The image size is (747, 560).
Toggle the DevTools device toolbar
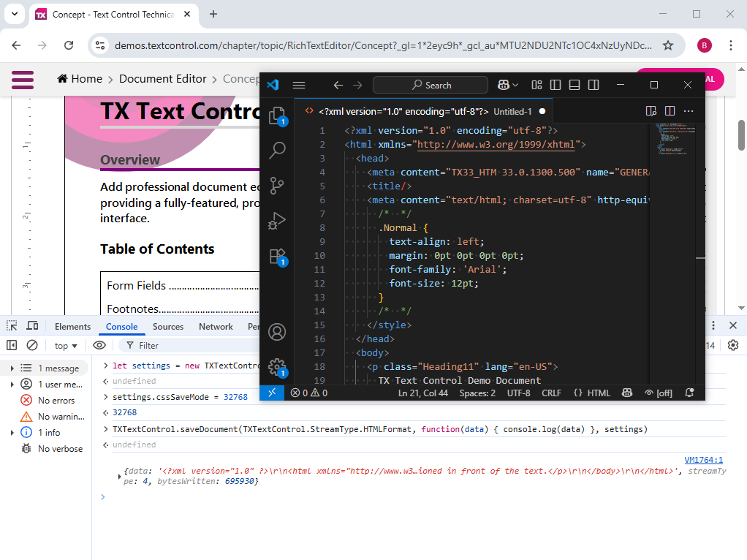point(32,326)
